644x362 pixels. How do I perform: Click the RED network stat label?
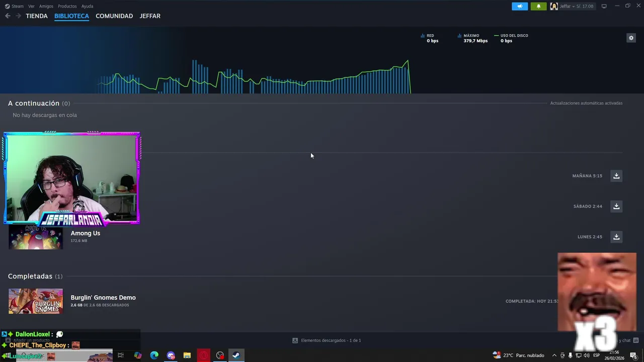point(430,36)
